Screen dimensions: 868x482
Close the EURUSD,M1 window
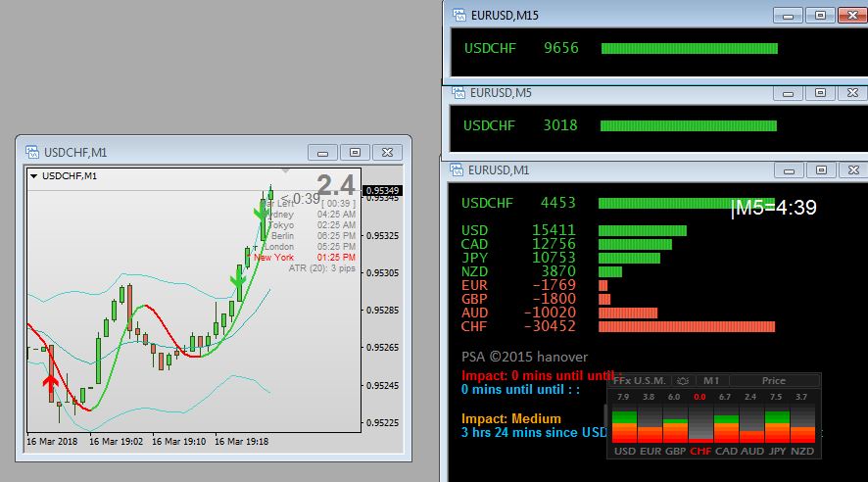pos(853,170)
